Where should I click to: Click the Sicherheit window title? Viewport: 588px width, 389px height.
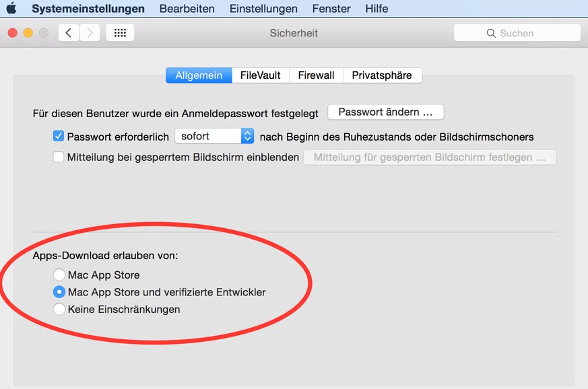(x=294, y=33)
